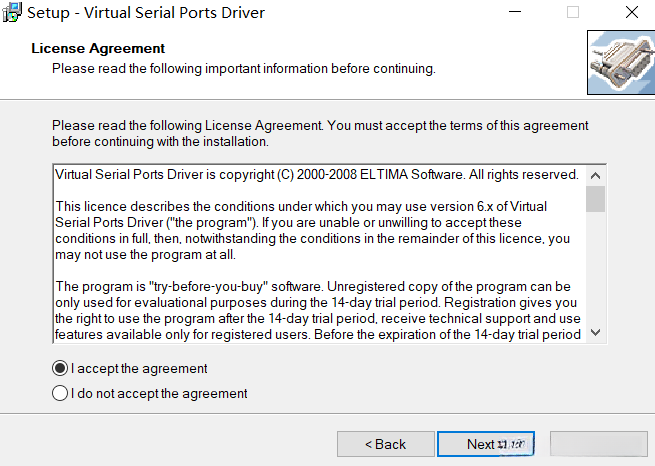The height and width of the screenshot is (466, 655).
Task: Close the Virtual Serial Ports Driver setup
Action: (x=632, y=13)
